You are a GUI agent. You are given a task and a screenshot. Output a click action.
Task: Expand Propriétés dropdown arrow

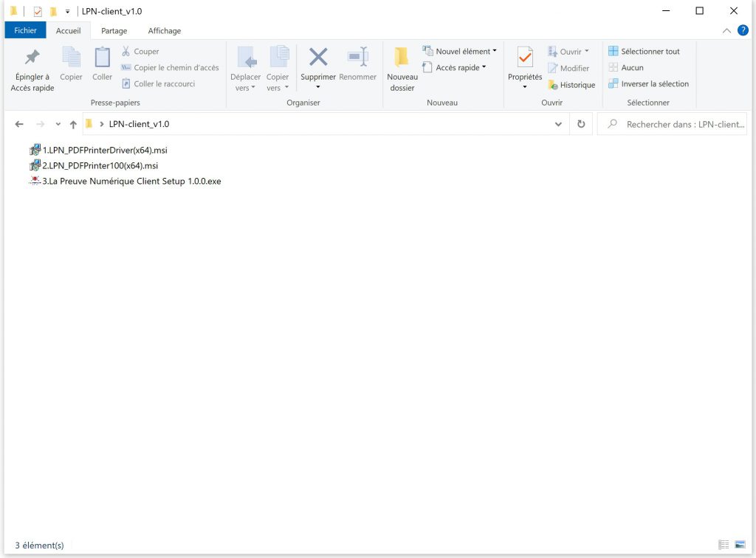[x=525, y=87]
